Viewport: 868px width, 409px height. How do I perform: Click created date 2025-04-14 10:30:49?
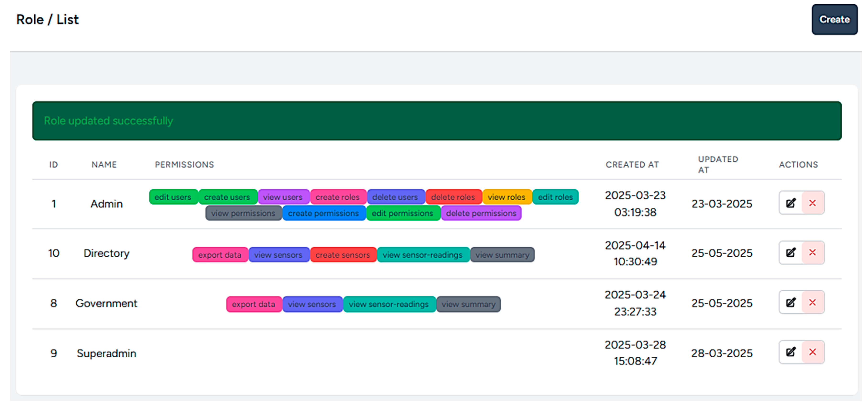tap(635, 253)
